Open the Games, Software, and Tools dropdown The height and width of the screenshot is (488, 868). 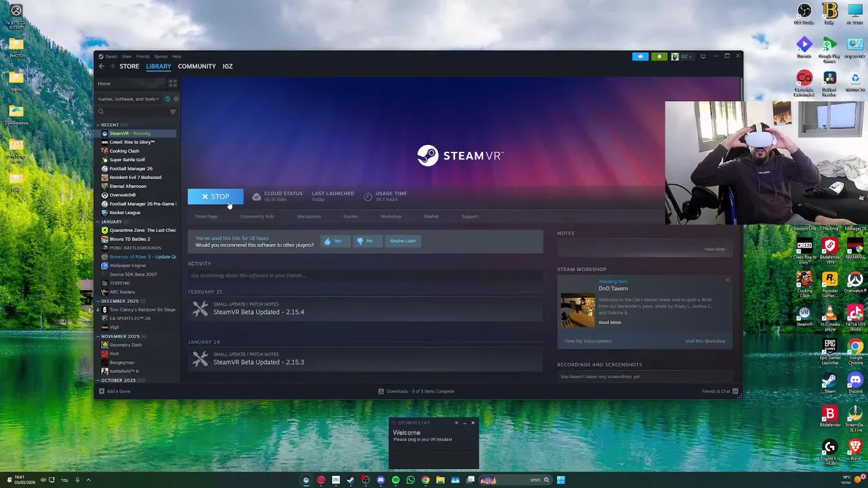128,99
